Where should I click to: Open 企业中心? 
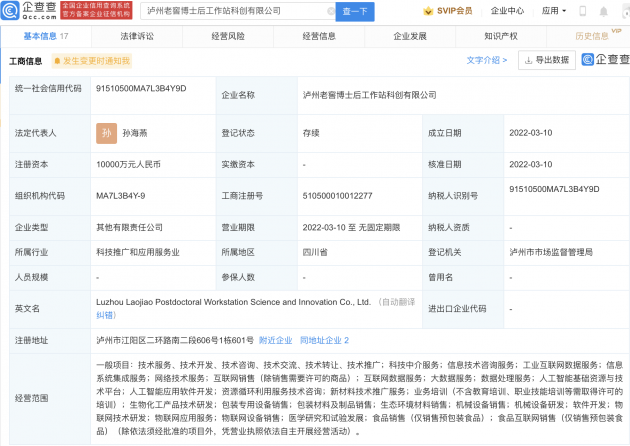click(507, 11)
